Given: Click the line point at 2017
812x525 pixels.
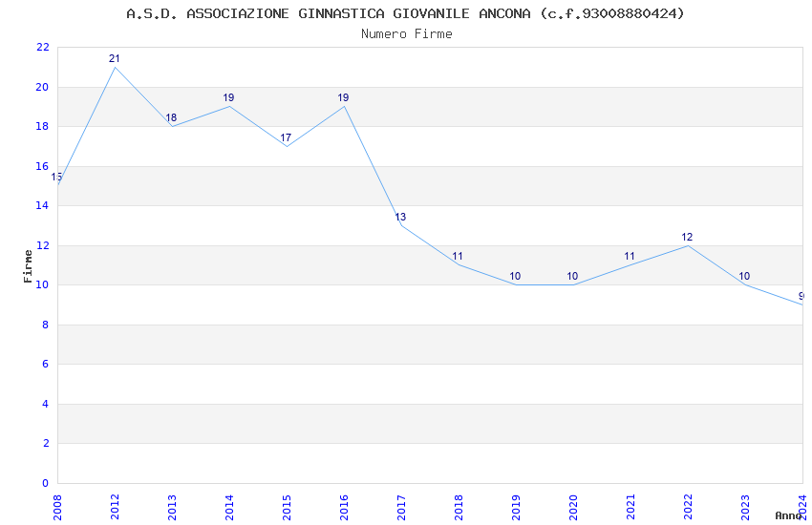Looking at the screenshot, I should click(401, 225).
